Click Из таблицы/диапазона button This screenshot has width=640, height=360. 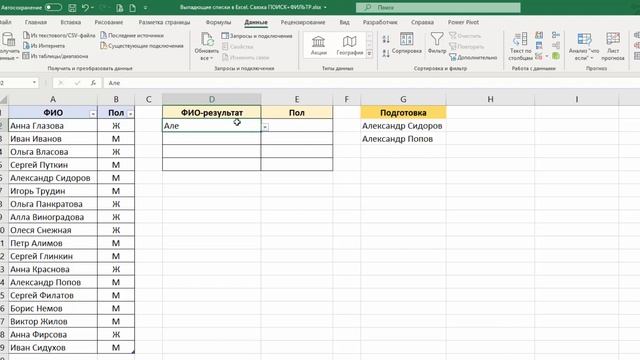pyautogui.click(x=55, y=56)
